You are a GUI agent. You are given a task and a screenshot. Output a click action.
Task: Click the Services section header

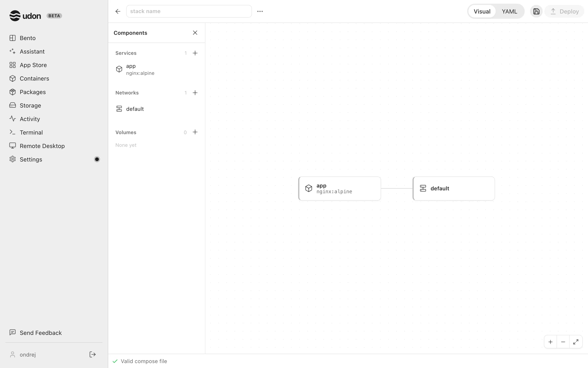pyautogui.click(x=126, y=53)
